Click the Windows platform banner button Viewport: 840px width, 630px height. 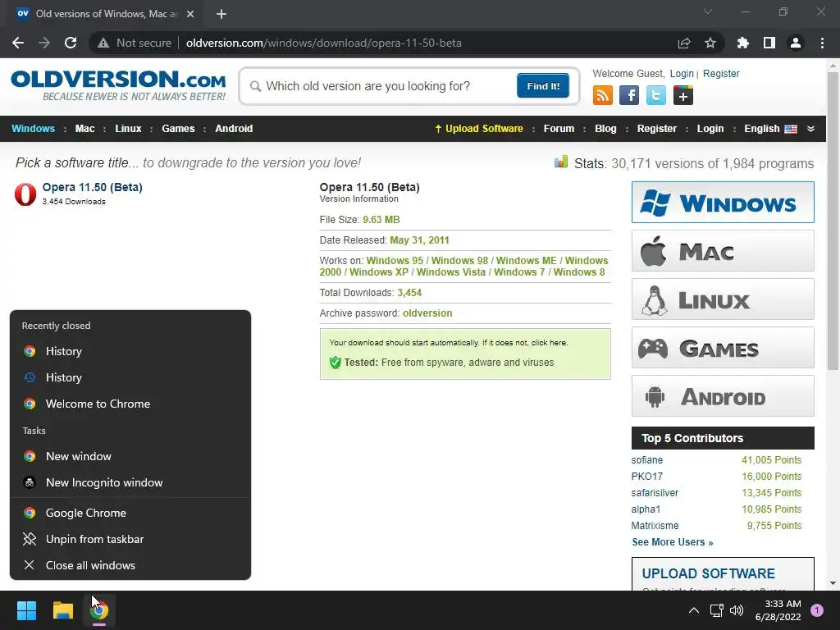tap(723, 202)
